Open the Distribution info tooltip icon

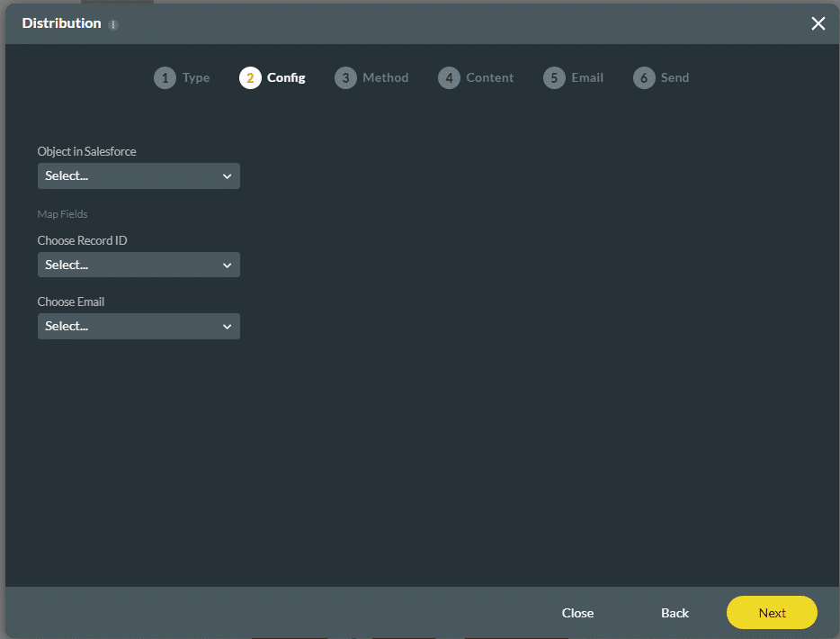click(112, 24)
